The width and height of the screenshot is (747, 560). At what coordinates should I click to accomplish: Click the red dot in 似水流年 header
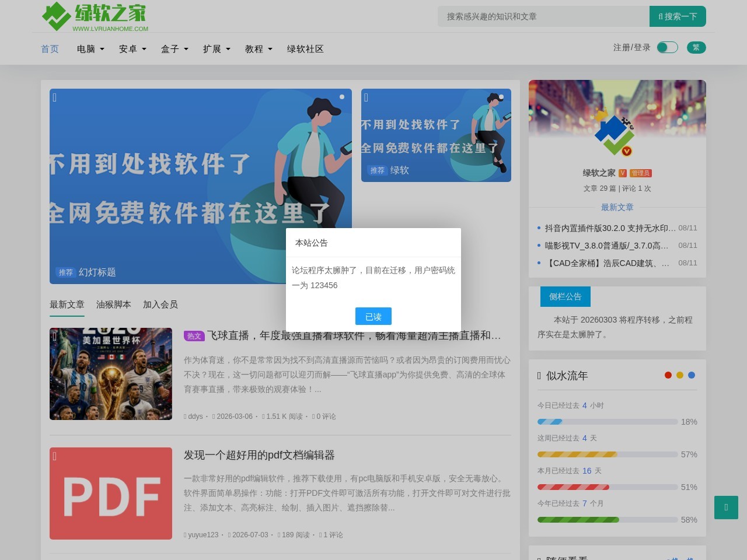pos(668,375)
